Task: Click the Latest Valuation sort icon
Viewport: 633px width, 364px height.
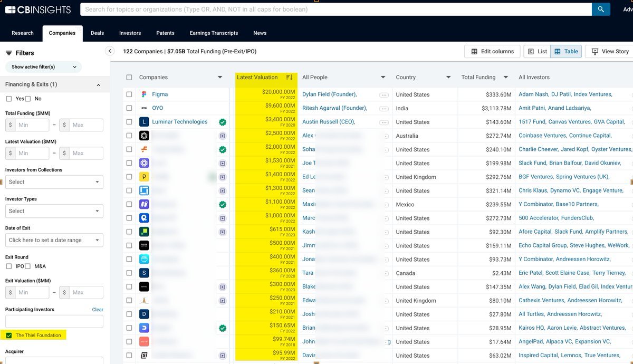Action: point(289,78)
